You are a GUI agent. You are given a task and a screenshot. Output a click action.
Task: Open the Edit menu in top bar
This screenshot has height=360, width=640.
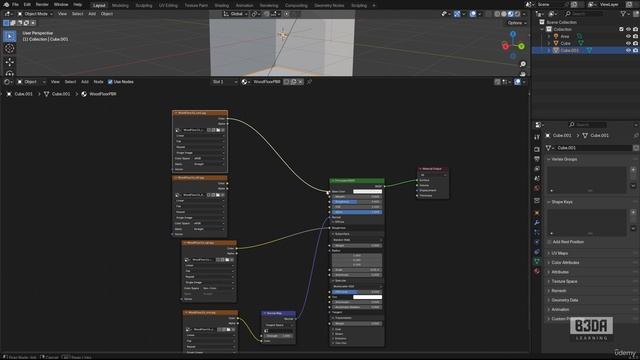(27, 4)
